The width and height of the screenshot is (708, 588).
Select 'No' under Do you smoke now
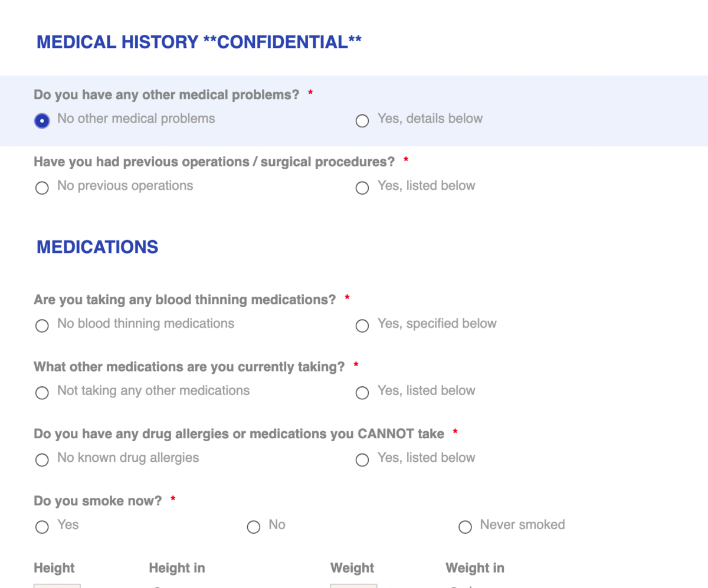253,527
